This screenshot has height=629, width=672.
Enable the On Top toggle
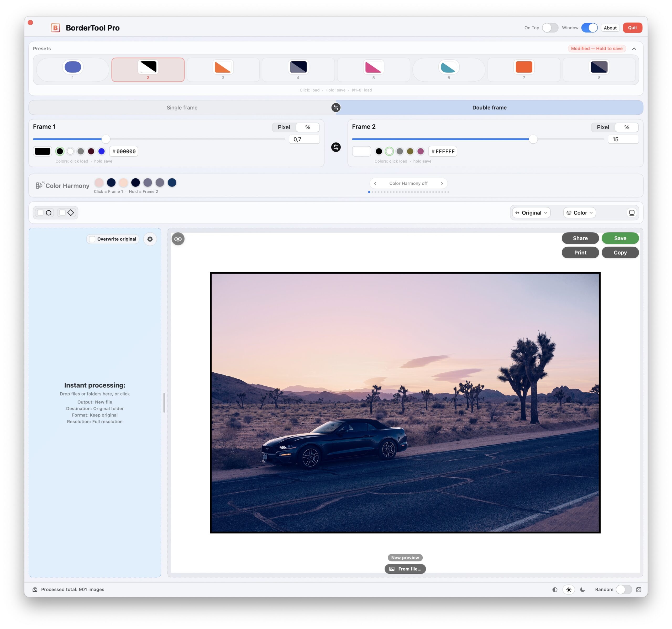(550, 28)
